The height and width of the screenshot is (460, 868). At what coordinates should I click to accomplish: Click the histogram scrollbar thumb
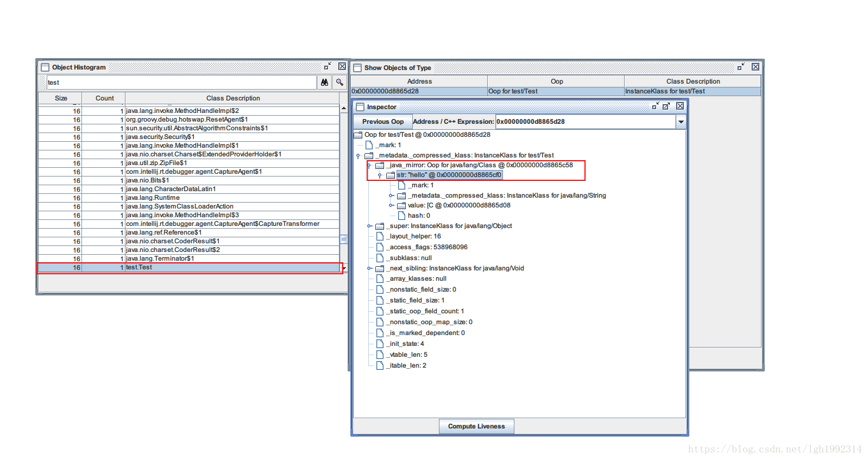[x=343, y=239]
